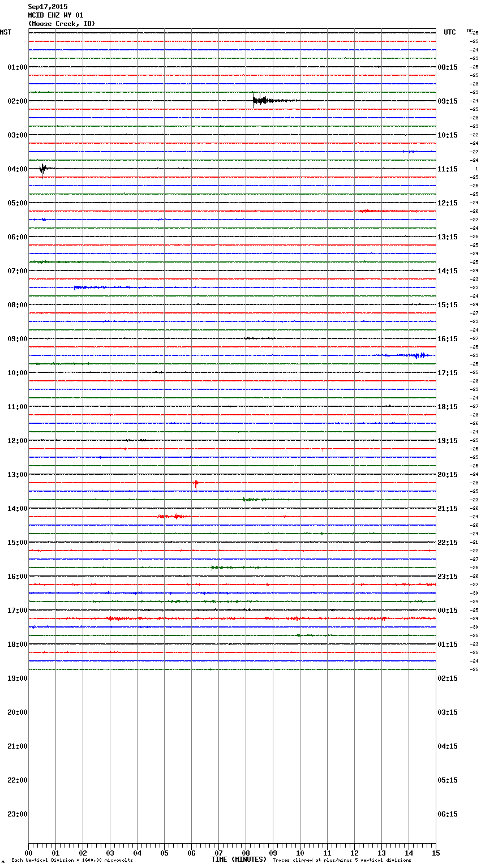Screen dimensions: 481x868
Task: Select the 00:15 UTC time label
Action: coord(448,610)
